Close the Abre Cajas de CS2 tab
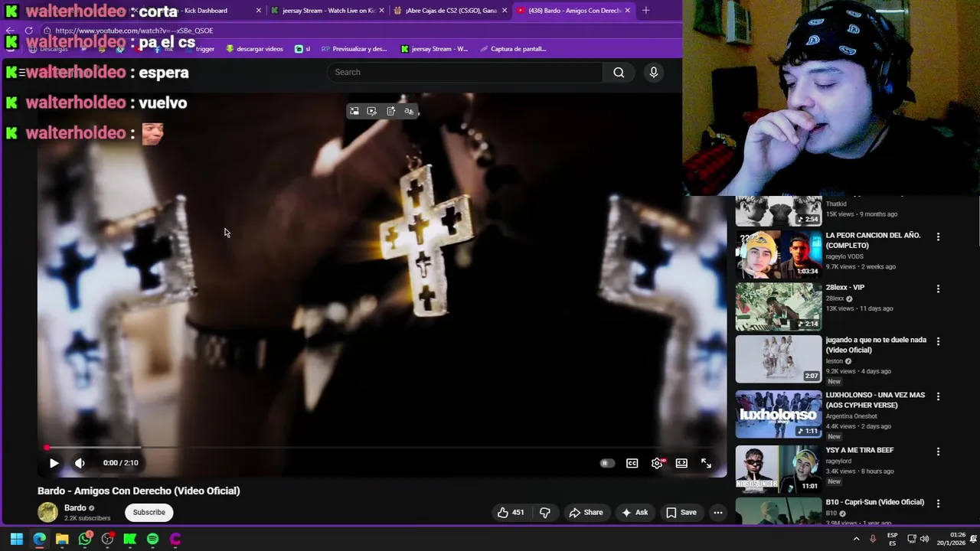Viewport: 980px width, 551px height. [504, 11]
